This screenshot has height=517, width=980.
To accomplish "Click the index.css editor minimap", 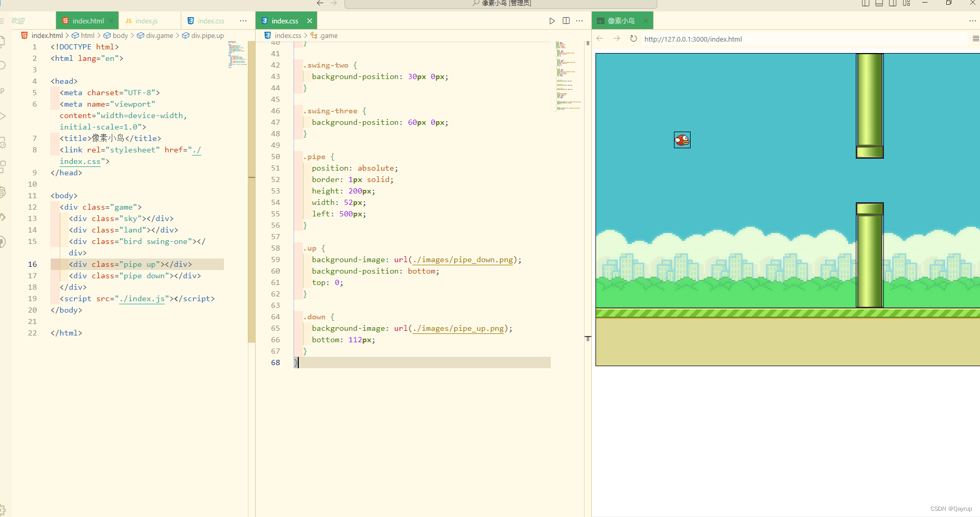I will (568, 76).
